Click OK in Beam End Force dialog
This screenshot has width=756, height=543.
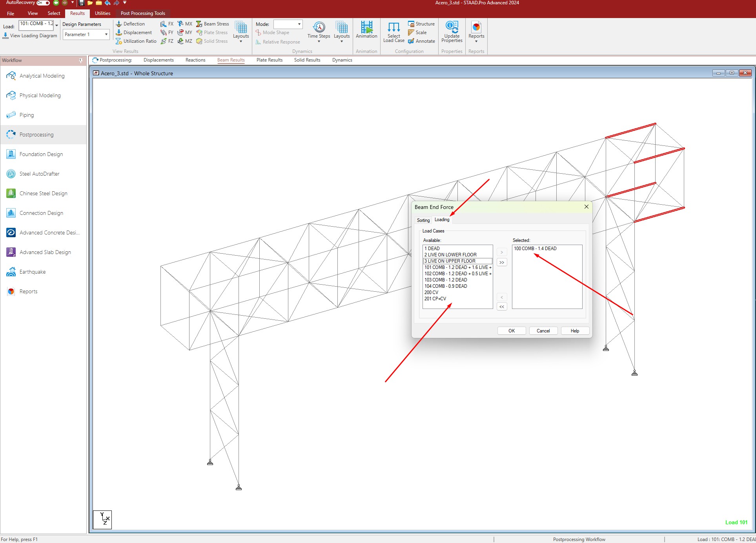tap(512, 331)
